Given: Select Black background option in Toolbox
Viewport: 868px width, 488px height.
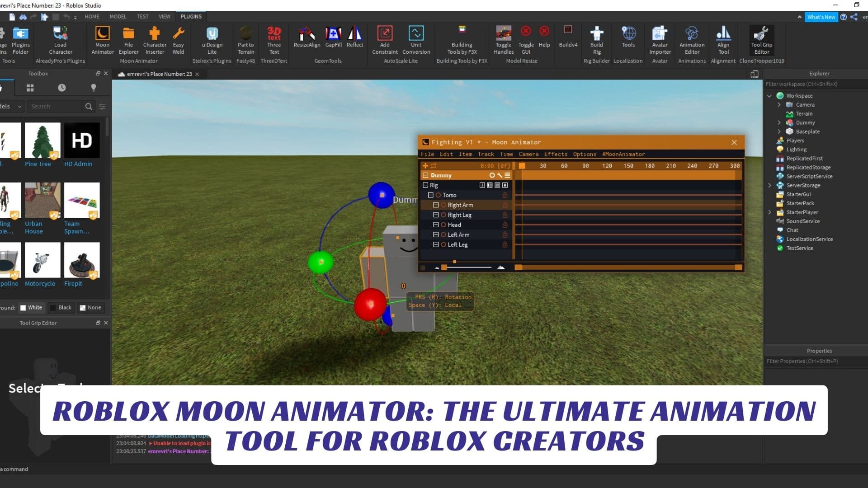Looking at the screenshot, I should pyautogui.click(x=61, y=308).
